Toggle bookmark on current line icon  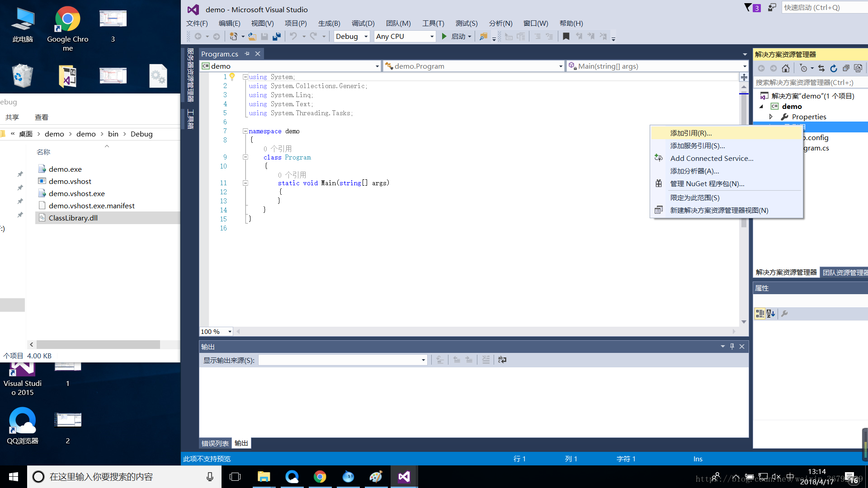[566, 37]
